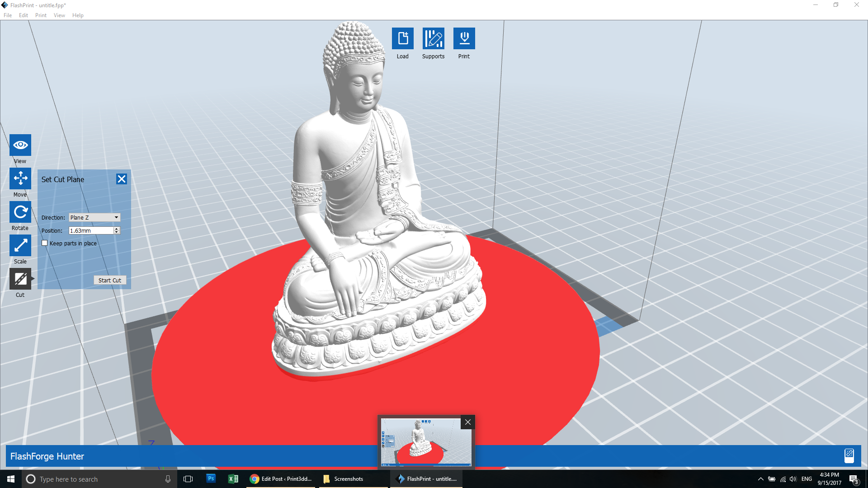
Task: Click the Load model icon
Action: (402, 38)
